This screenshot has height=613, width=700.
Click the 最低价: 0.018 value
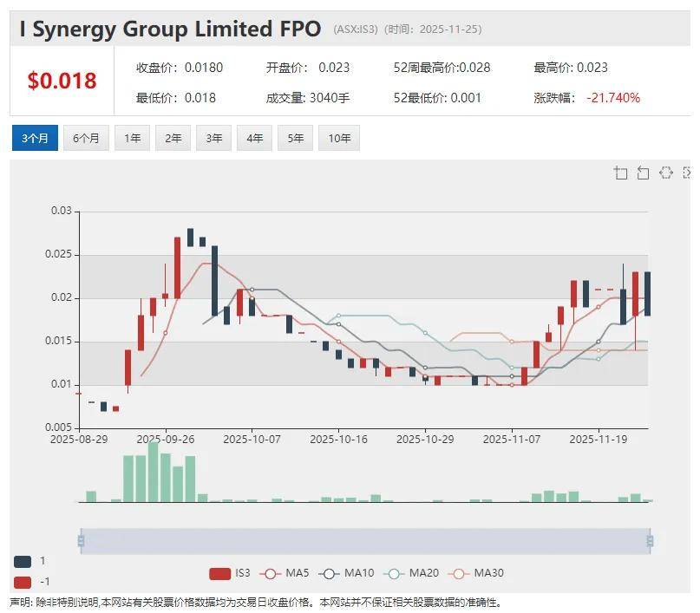pos(176,98)
